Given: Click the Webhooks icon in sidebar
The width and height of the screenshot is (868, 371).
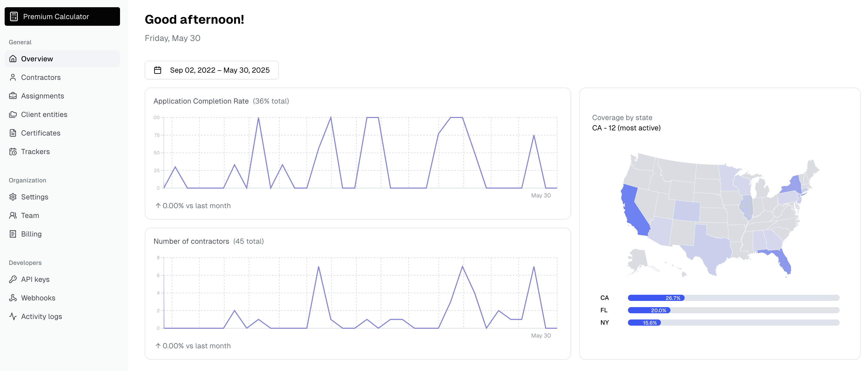Looking at the screenshot, I should [x=13, y=298].
